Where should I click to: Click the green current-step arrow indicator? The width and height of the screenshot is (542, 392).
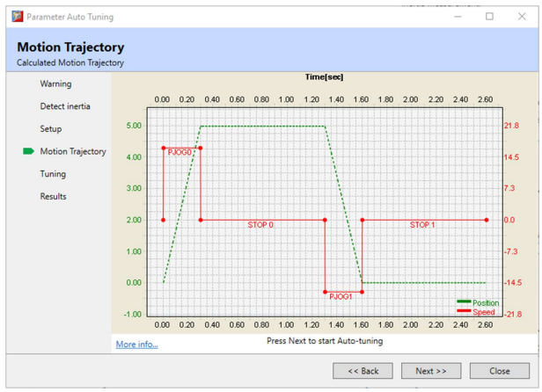28,151
